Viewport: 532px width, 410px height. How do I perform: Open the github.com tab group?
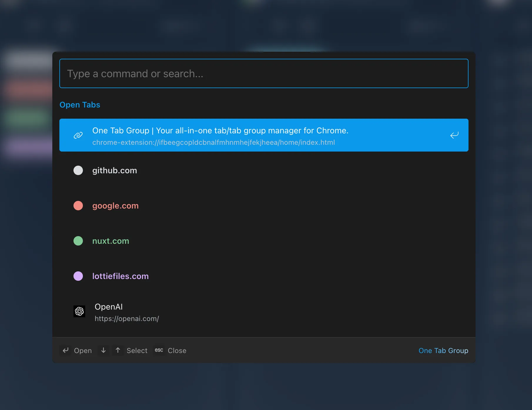click(115, 171)
